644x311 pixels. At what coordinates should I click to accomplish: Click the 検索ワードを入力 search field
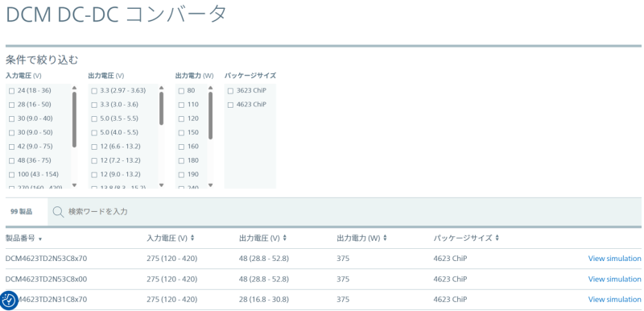click(x=345, y=212)
